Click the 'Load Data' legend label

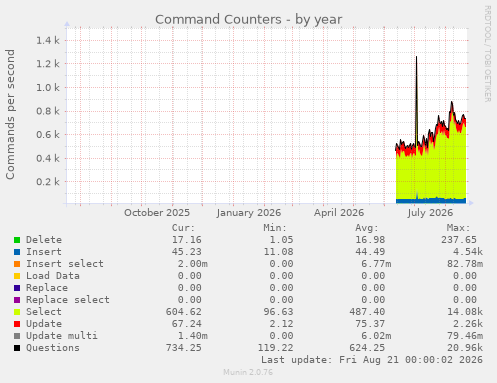pyautogui.click(x=53, y=276)
